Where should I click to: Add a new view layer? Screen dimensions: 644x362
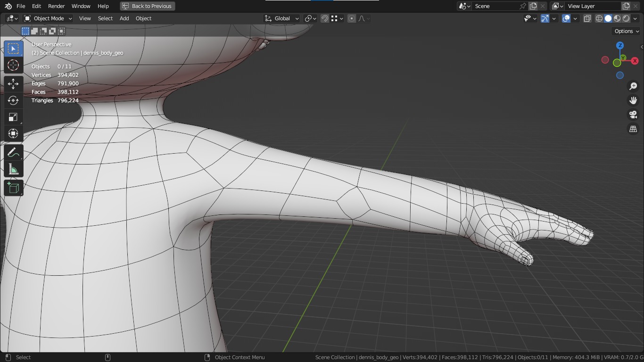(x=626, y=6)
